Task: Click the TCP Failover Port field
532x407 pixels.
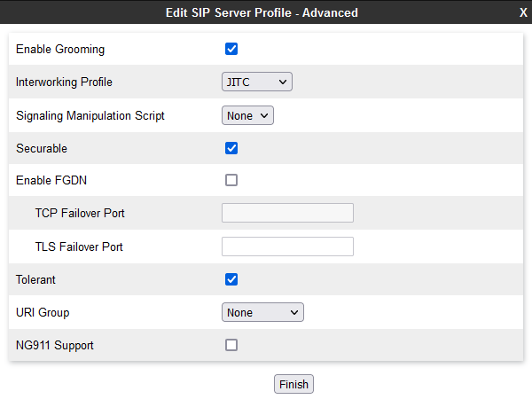Action: pyautogui.click(x=287, y=213)
